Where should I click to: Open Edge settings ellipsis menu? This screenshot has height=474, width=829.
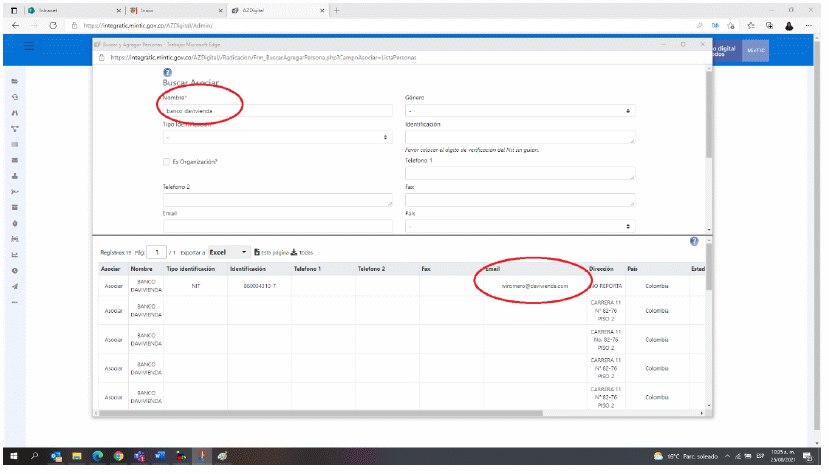click(x=809, y=25)
